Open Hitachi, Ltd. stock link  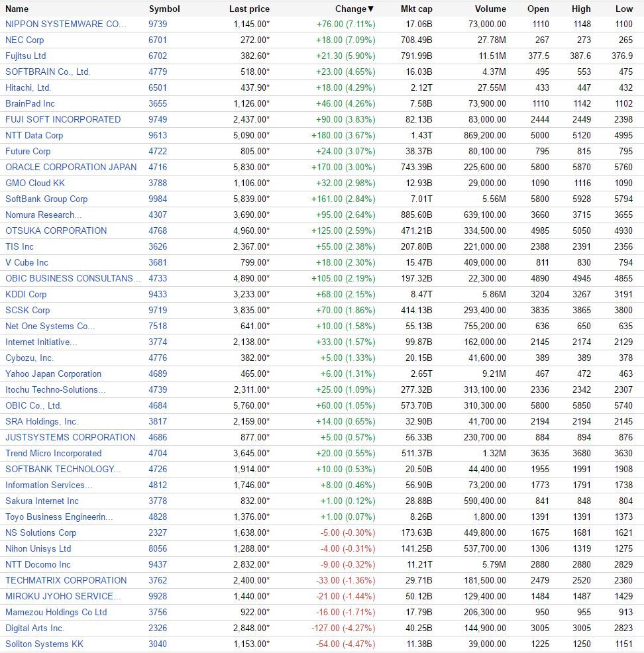[28, 87]
